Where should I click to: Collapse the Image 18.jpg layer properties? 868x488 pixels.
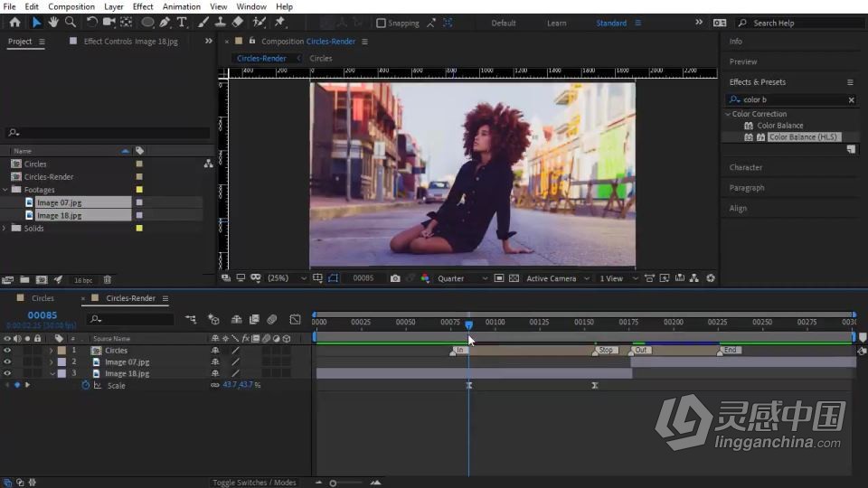click(x=52, y=373)
